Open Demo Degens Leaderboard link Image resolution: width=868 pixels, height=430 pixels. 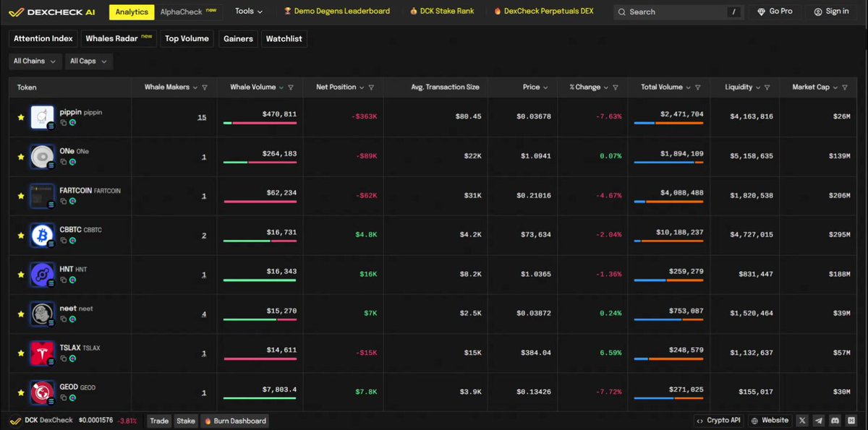click(x=337, y=12)
